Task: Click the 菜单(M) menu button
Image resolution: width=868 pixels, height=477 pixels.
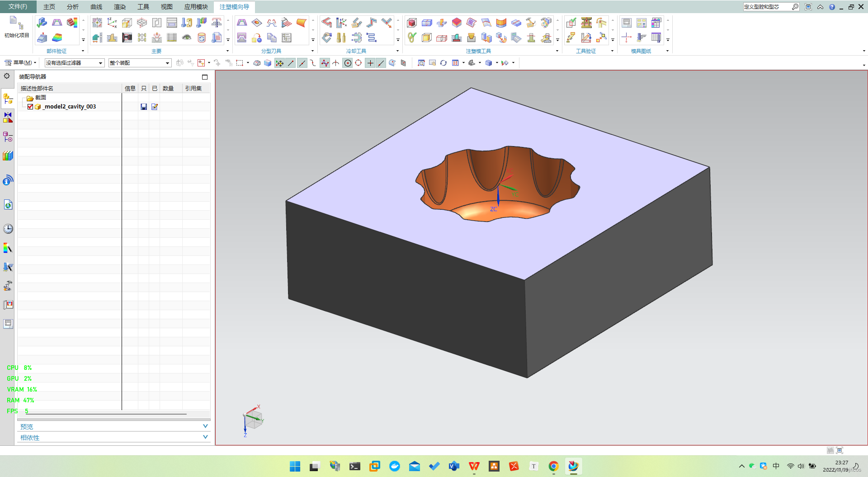Action: point(20,63)
